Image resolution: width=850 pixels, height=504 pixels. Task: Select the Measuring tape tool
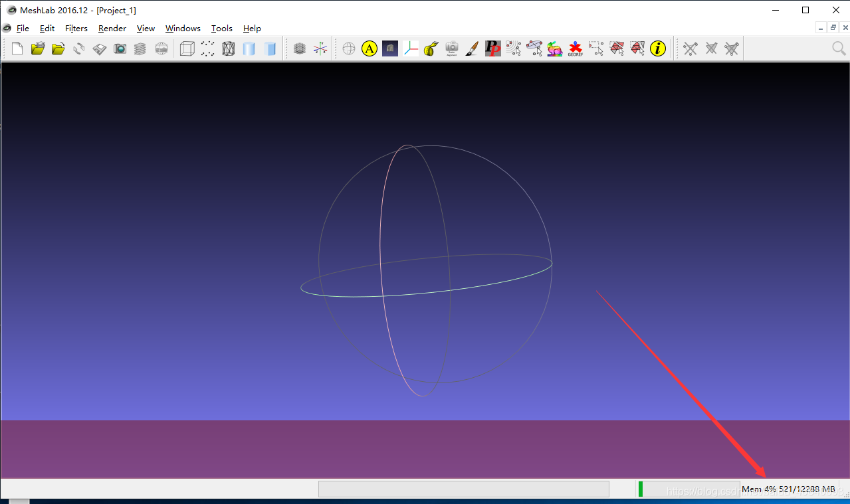431,48
